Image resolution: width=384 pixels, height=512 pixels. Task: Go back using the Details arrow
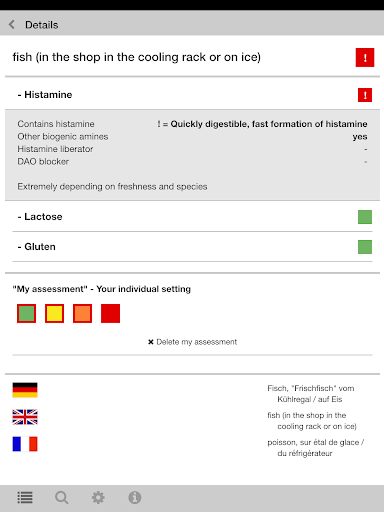click(12, 24)
